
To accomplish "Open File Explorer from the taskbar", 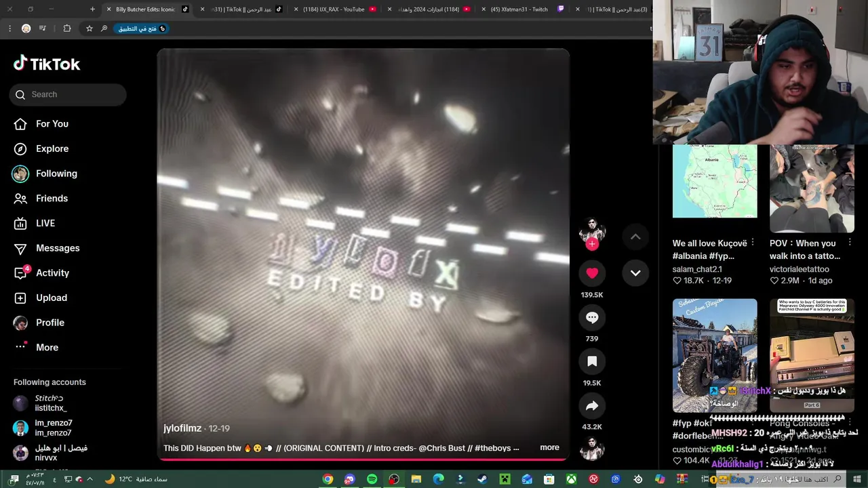I will coord(416,479).
